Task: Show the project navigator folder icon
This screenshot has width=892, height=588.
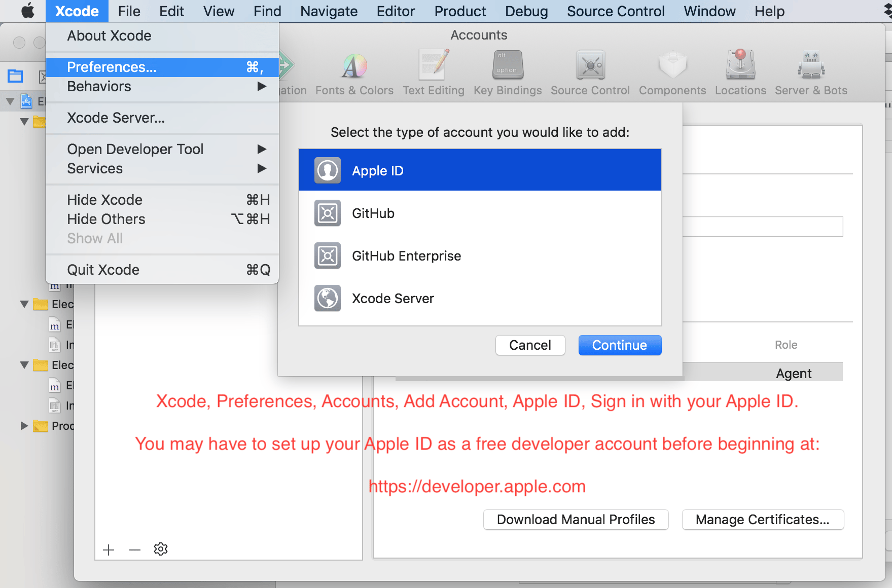Action: [15, 76]
